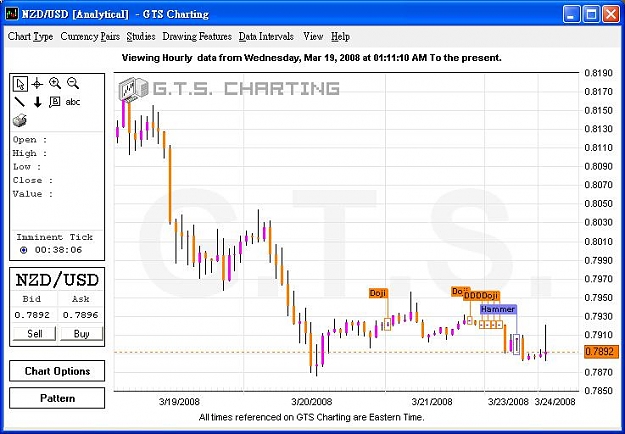Click the orange 0.7892 current price tag
The height and width of the screenshot is (434, 625).
[602, 352]
